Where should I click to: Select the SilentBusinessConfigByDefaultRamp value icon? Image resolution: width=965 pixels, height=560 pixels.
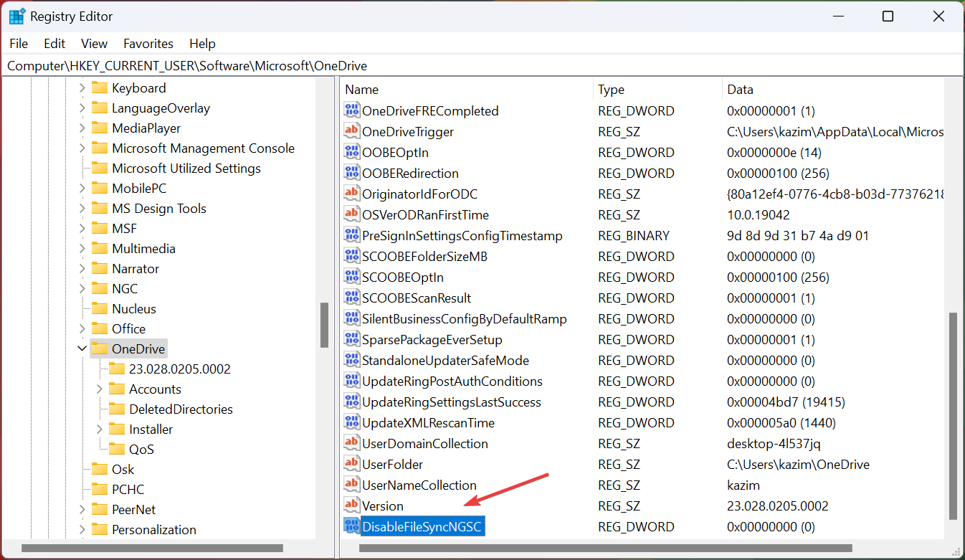coord(351,318)
